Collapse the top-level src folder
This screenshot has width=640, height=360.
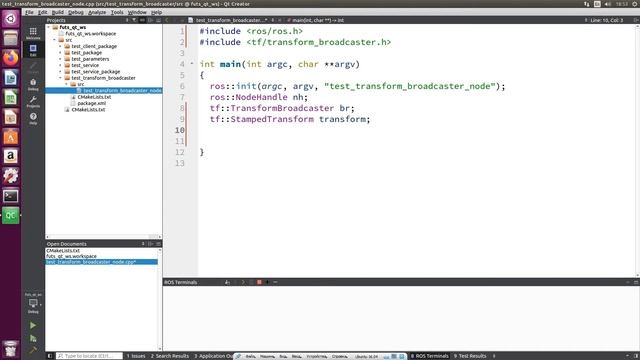[54, 40]
